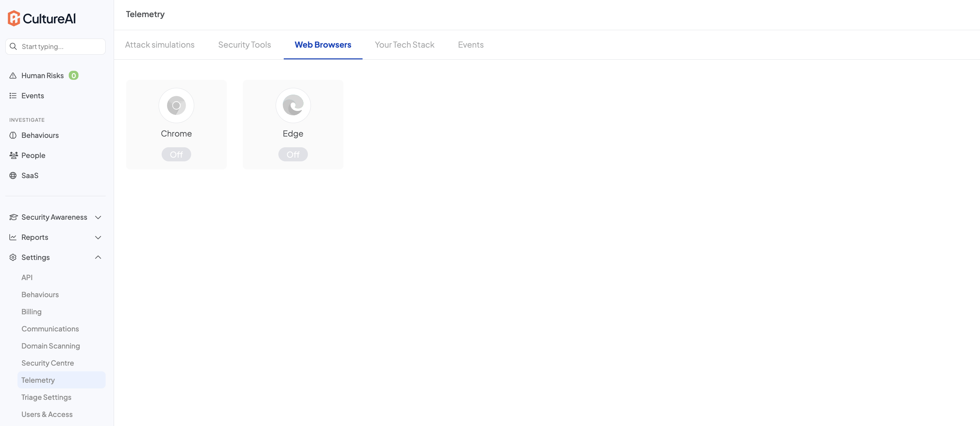
Task: Open Events in the sidebar
Action: point(33,96)
